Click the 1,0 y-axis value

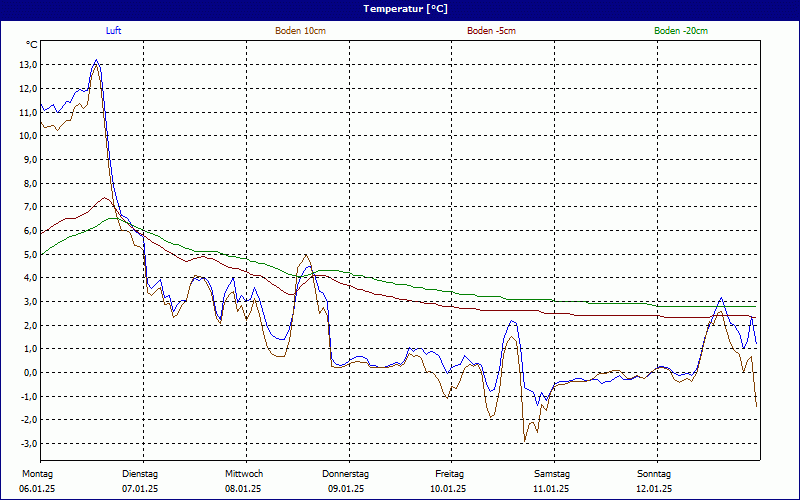tap(30, 348)
